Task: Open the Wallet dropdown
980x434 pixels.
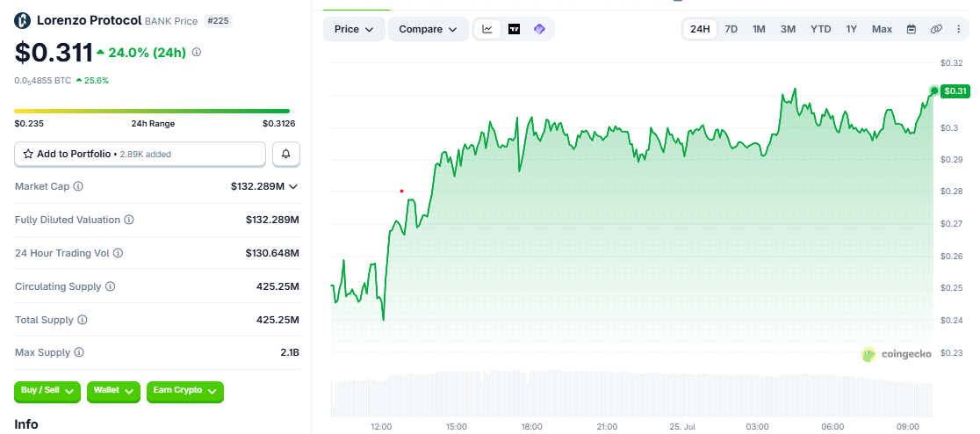Action: point(113,391)
